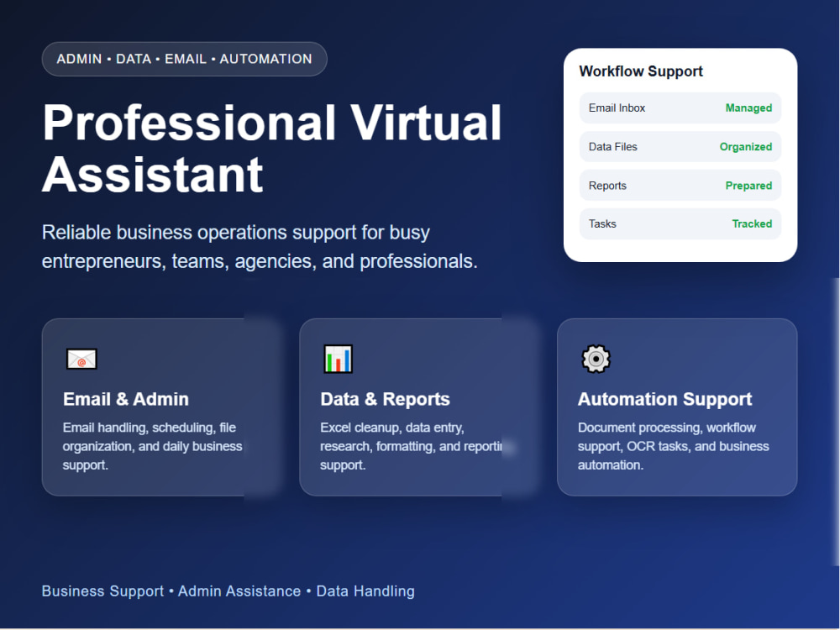Click the Document processing, workflow description

click(674, 446)
